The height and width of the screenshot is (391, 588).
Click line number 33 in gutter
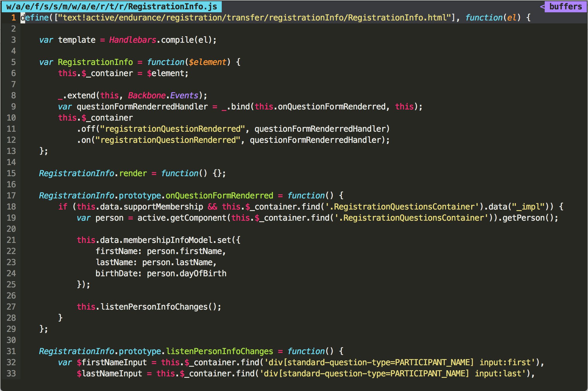point(11,373)
